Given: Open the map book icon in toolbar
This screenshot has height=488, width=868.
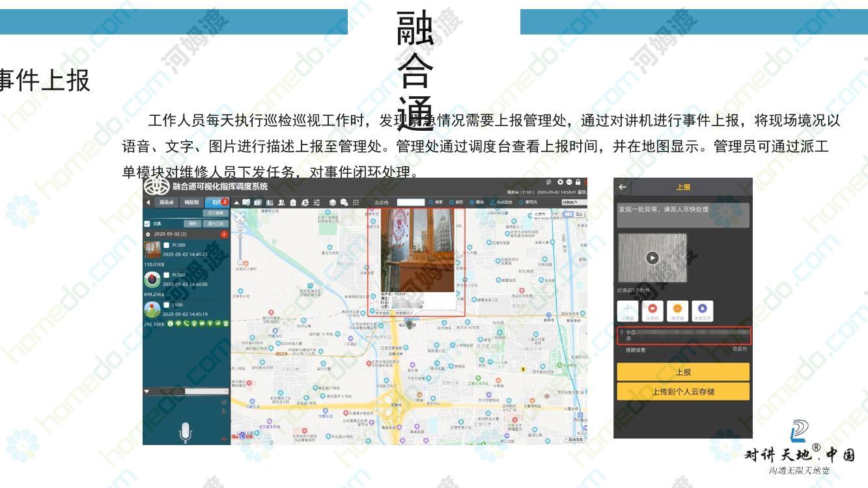Looking at the screenshot, I should pyautogui.click(x=246, y=202).
